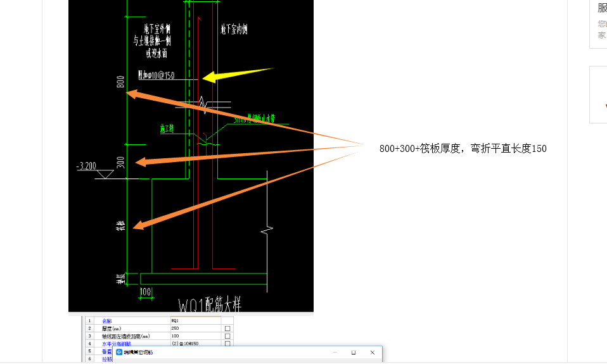This screenshot has width=607, height=364.
Task: Tick the checkbox in the 水平分布钢筋 row
Action: pyautogui.click(x=227, y=344)
